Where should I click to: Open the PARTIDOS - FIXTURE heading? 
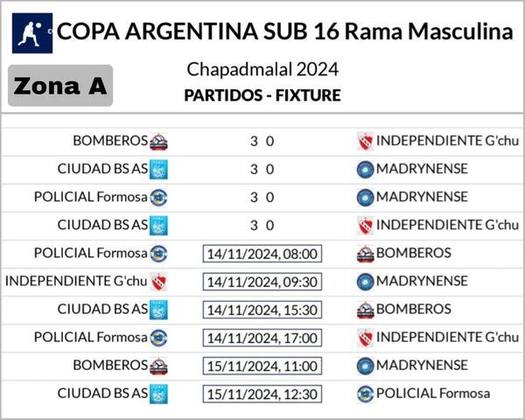[x=262, y=95]
